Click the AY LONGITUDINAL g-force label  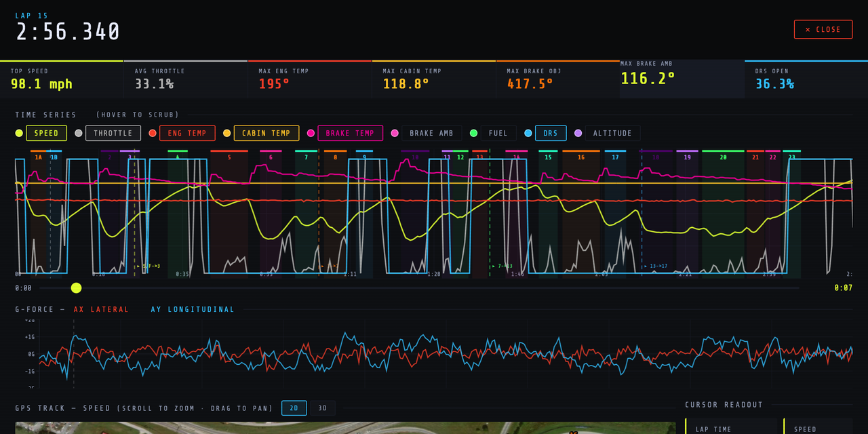193,309
